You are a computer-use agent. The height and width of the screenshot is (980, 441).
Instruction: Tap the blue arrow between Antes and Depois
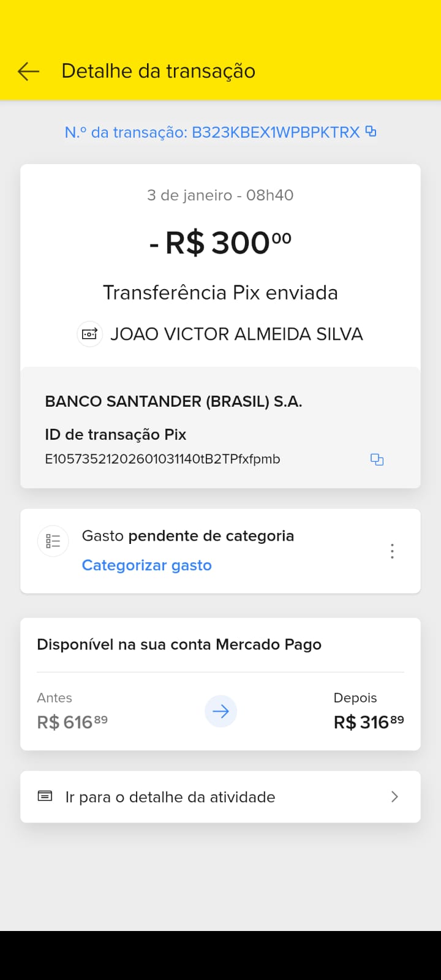pyautogui.click(x=221, y=711)
